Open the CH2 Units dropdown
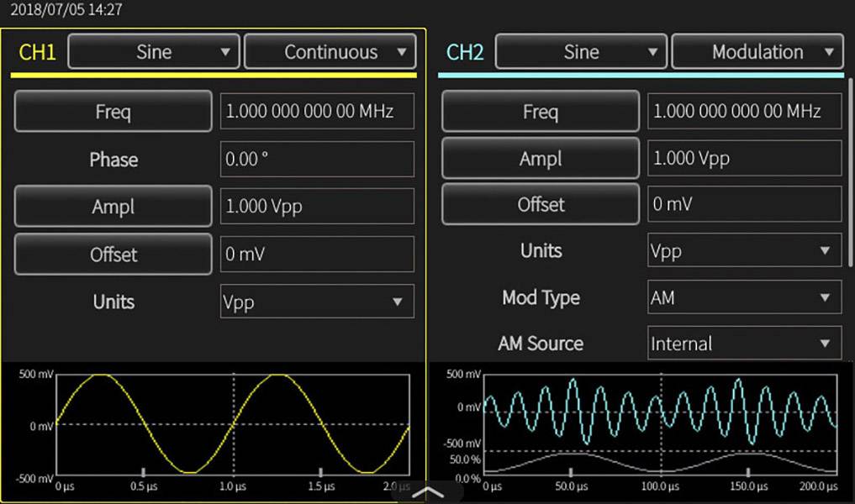This screenshot has width=855, height=504. (744, 250)
